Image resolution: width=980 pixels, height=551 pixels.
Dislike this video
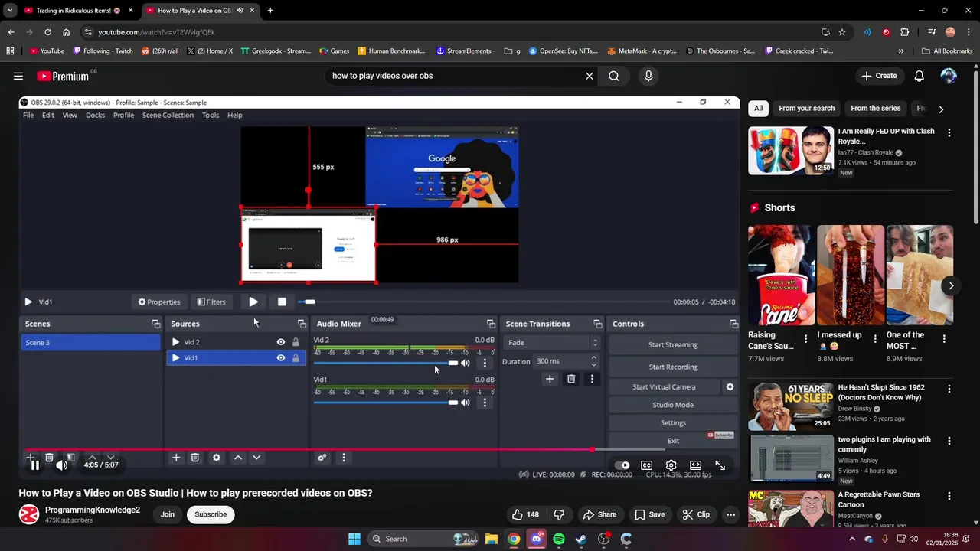[559, 514]
